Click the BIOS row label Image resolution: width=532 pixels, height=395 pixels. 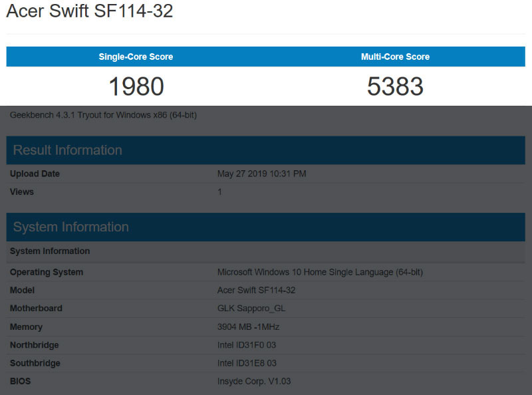click(20, 381)
